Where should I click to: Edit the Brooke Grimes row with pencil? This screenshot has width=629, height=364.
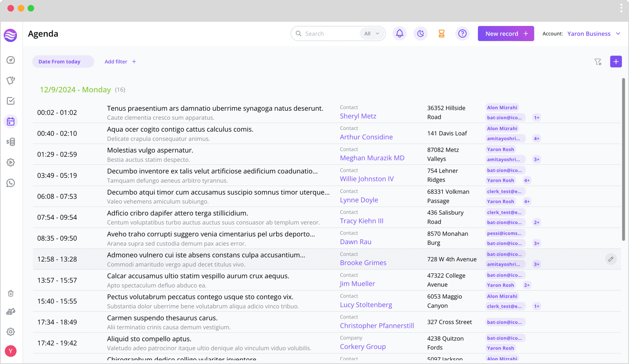tap(611, 259)
